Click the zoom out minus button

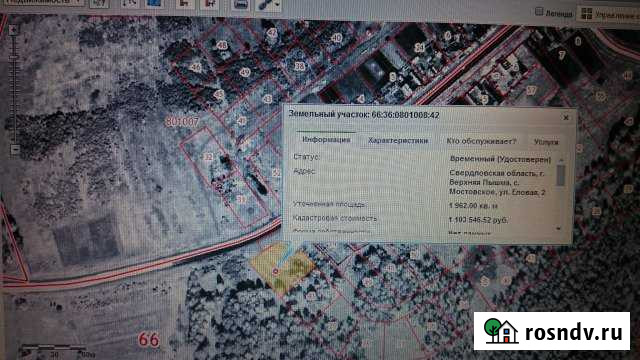(15, 149)
